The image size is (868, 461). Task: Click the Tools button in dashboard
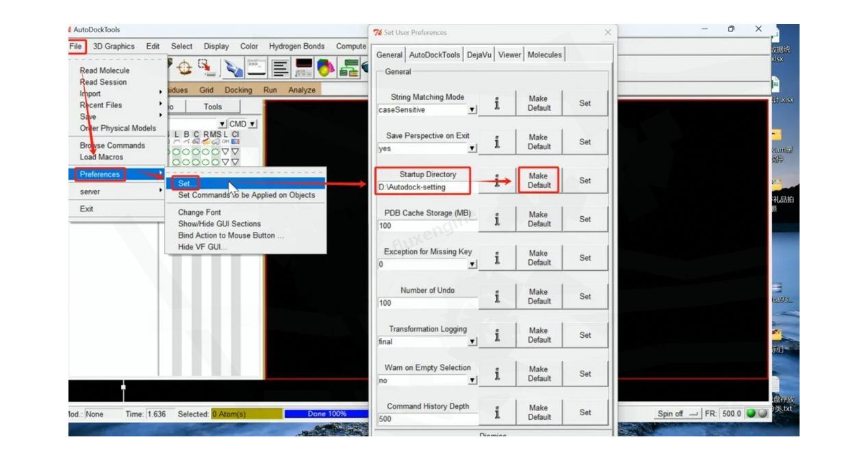[x=213, y=107]
